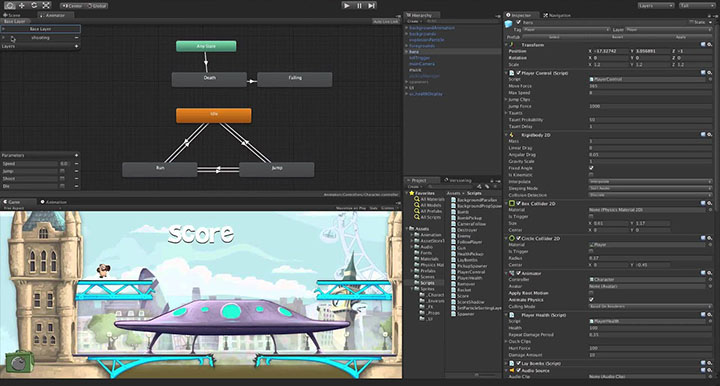Expand the spawners object in Hierarchy

point(406,82)
